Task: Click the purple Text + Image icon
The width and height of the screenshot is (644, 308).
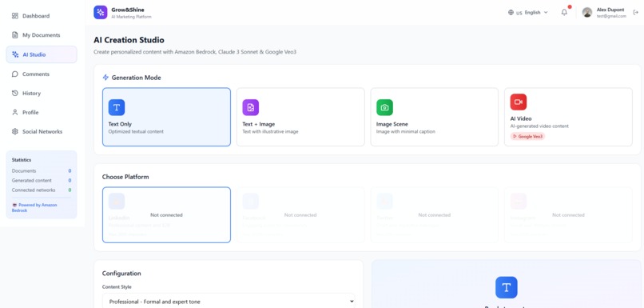Action: tap(251, 107)
